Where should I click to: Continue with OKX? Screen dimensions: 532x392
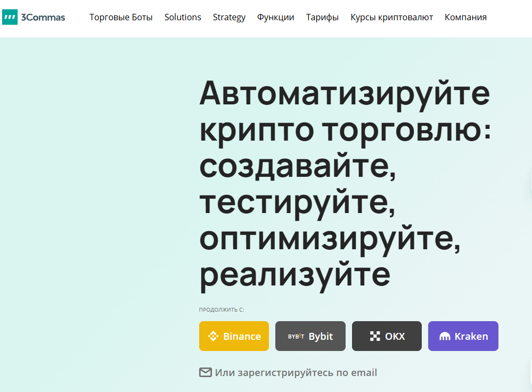[387, 336]
